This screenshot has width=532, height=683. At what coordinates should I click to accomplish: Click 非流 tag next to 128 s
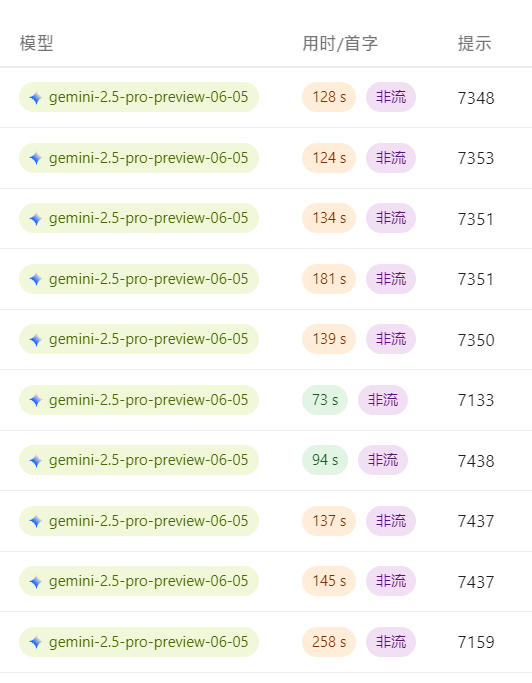click(391, 97)
